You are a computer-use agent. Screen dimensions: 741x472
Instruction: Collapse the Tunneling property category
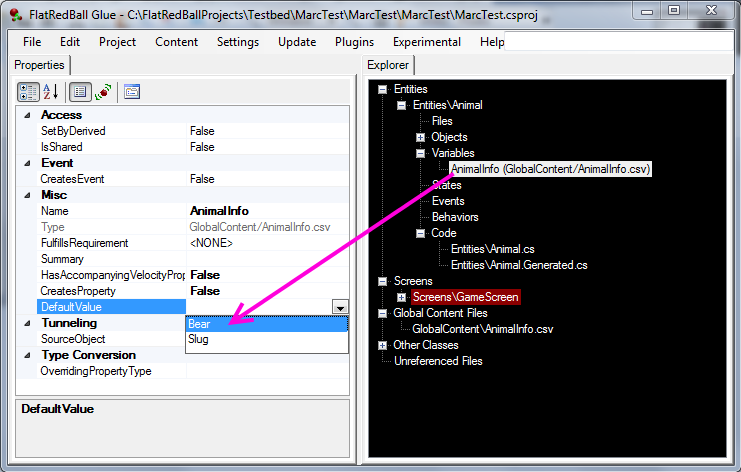tap(26, 323)
